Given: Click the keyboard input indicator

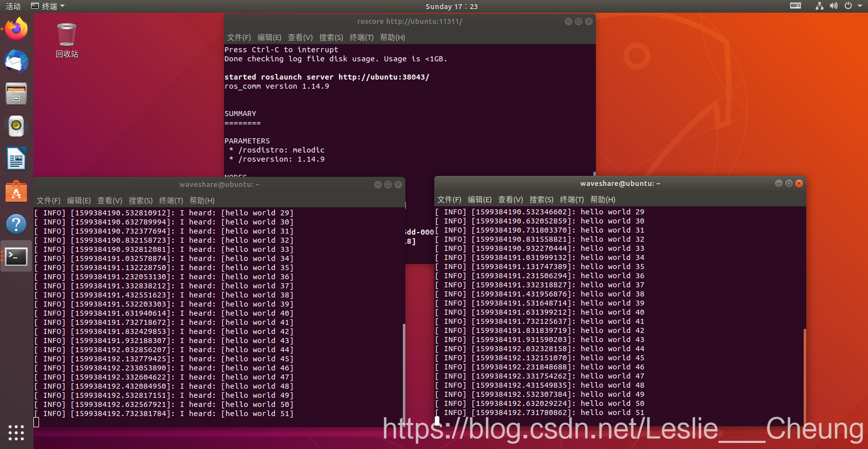Looking at the screenshot, I should pyautogui.click(x=796, y=6).
